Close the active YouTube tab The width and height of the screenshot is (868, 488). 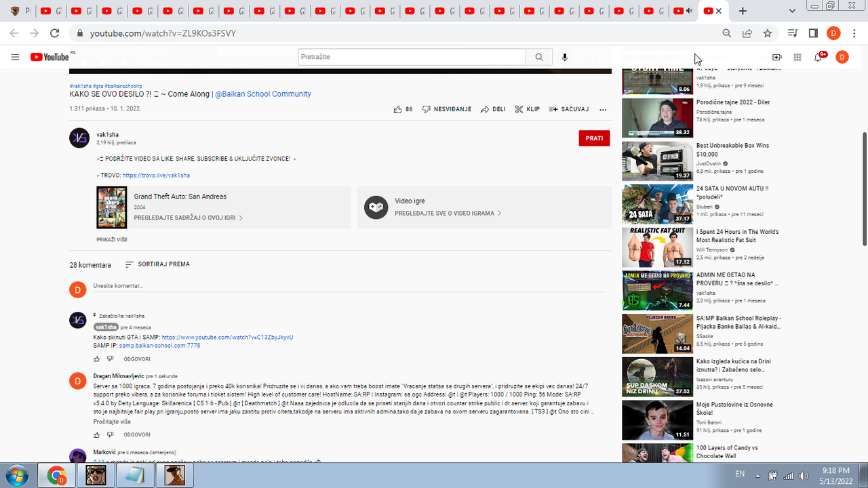[x=719, y=11]
